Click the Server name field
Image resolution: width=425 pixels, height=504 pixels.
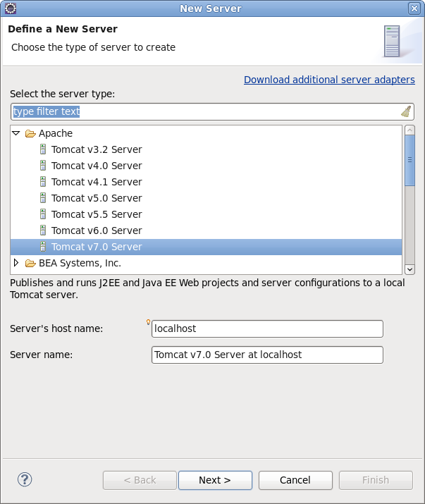click(x=267, y=355)
